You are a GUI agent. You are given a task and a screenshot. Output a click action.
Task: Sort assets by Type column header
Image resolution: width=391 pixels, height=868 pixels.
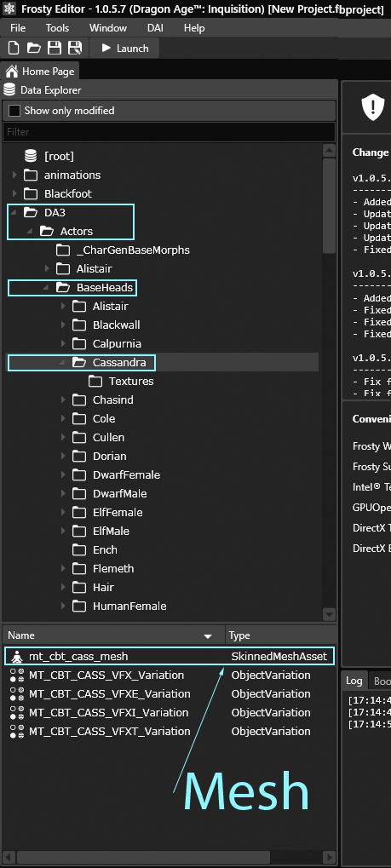[281, 635]
